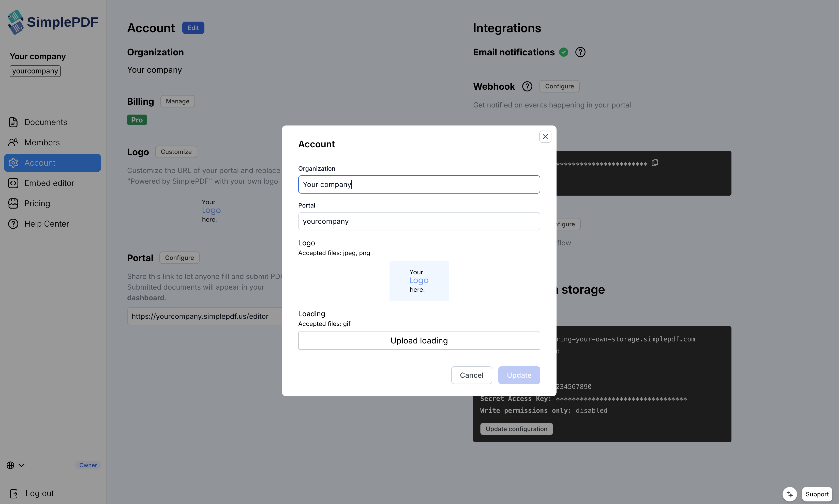
Task: Click the Pricing storefront icon
Action: [x=13, y=203]
